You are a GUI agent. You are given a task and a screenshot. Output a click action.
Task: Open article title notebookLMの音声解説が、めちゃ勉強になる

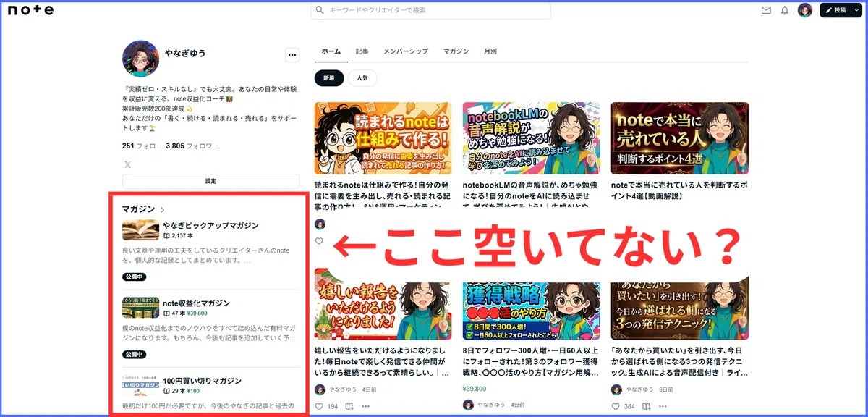click(532, 195)
